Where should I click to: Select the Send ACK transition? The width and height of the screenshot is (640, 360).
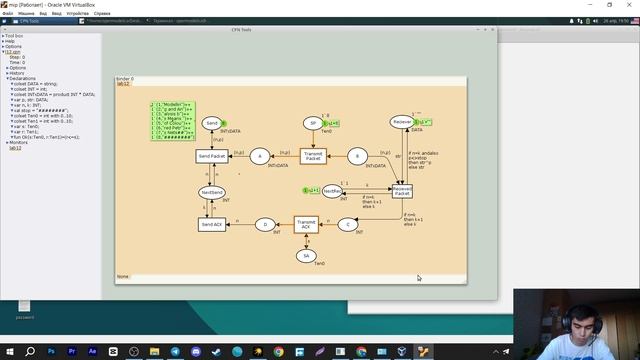(x=212, y=224)
